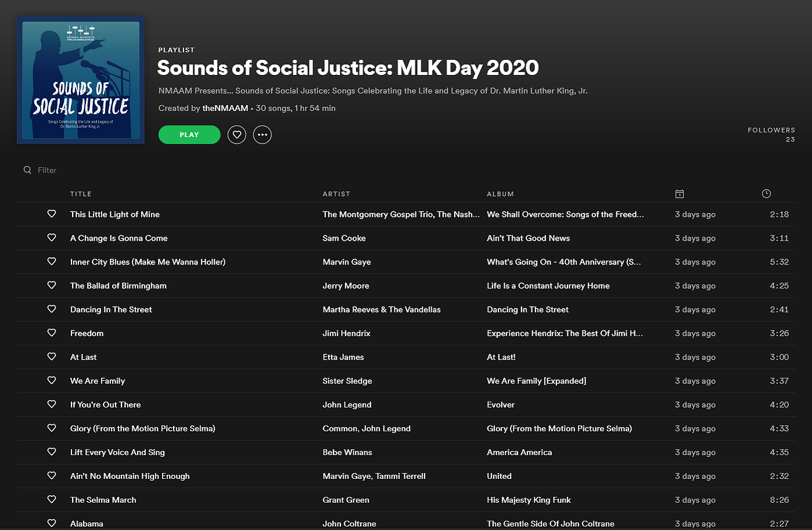Open album America America
The image size is (812, 530).
point(519,453)
